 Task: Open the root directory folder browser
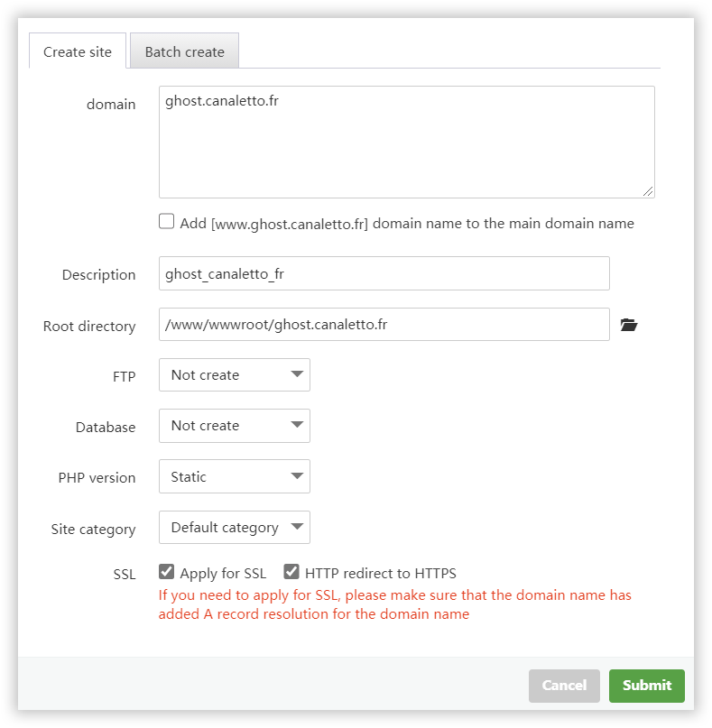[x=629, y=325]
